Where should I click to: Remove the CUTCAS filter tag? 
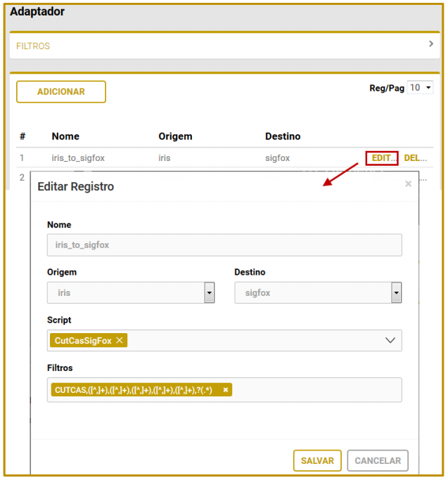point(226,390)
